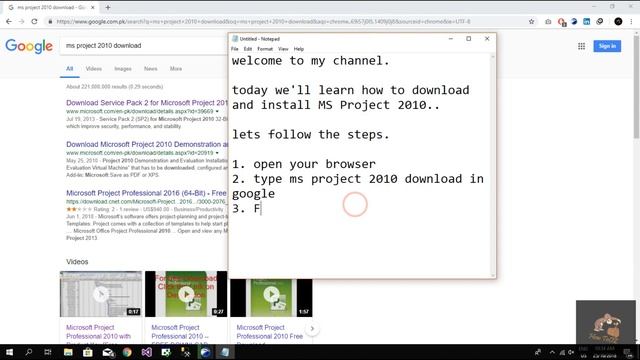This screenshot has height=360, width=640.
Task: Close the ms project 2010 download tab
Action: (93, 7)
